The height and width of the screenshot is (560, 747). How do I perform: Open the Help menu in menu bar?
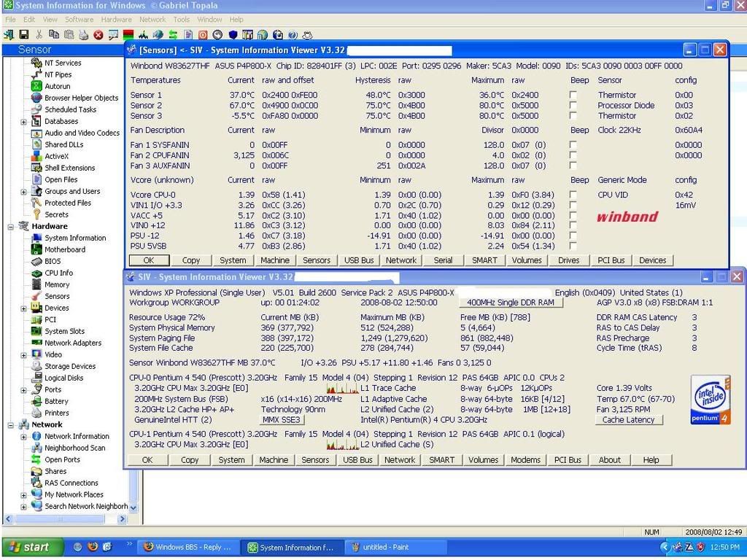point(236,20)
